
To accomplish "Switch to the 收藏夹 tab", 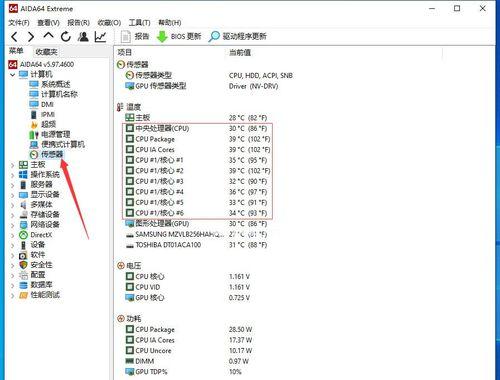I will (x=46, y=52).
